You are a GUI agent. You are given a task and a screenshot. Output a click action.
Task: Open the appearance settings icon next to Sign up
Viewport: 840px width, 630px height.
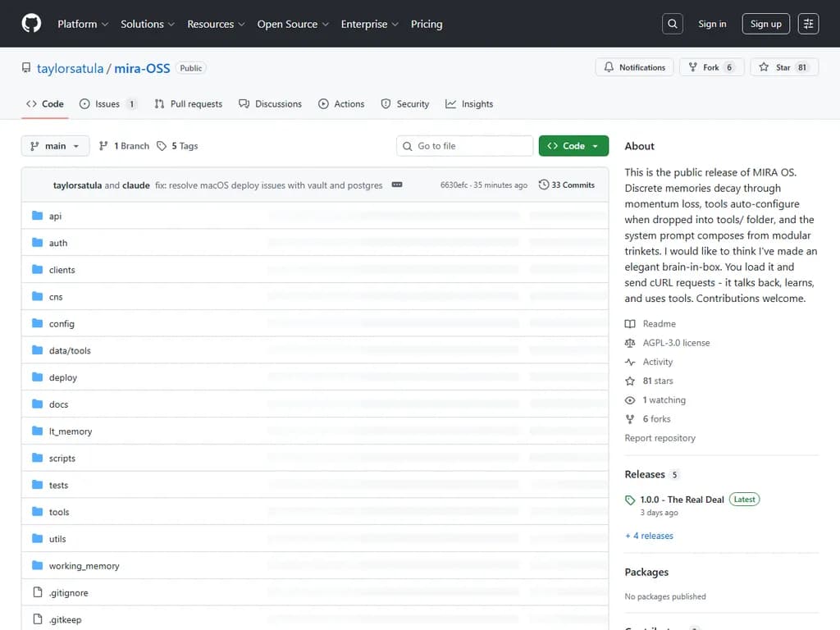coord(808,24)
